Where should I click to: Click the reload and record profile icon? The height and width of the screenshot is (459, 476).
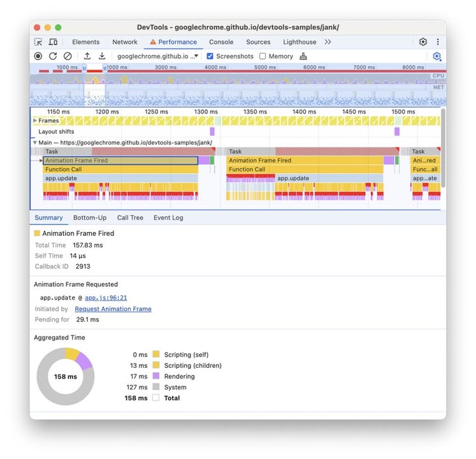click(x=53, y=56)
